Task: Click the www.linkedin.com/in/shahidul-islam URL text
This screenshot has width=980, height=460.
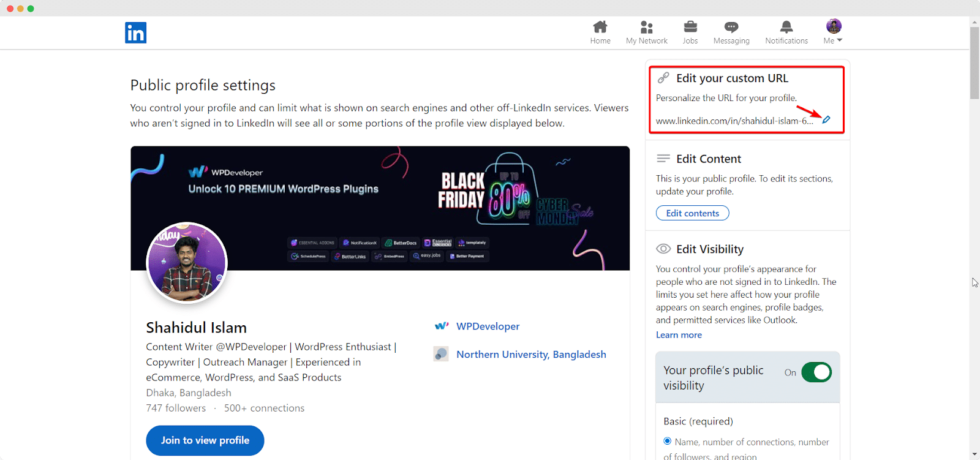Action: pyautogui.click(x=734, y=121)
